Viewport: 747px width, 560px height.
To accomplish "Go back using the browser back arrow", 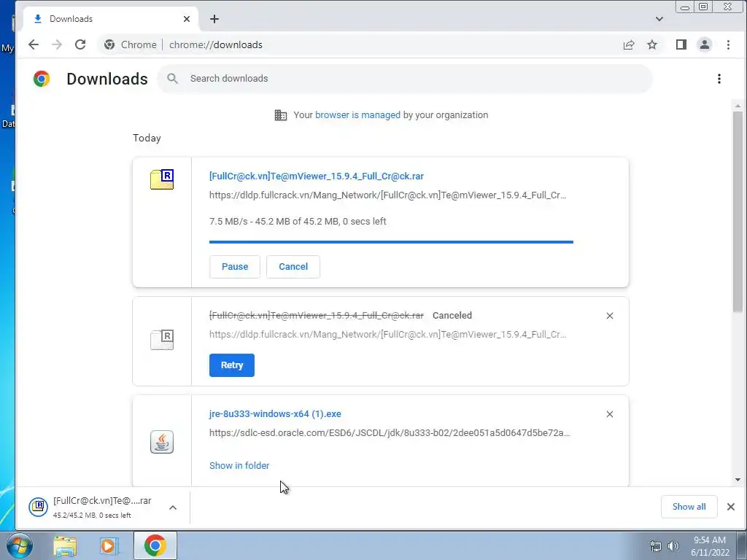I will pyautogui.click(x=34, y=44).
